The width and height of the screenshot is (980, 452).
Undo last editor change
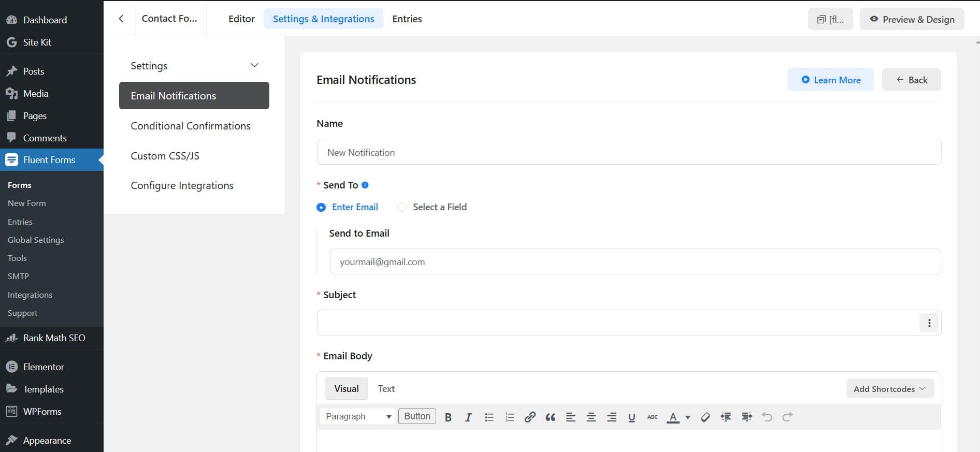point(767,417)
